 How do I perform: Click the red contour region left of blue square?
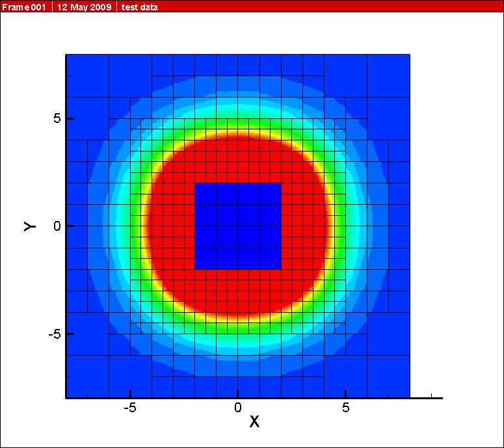(x=170, y=226)
